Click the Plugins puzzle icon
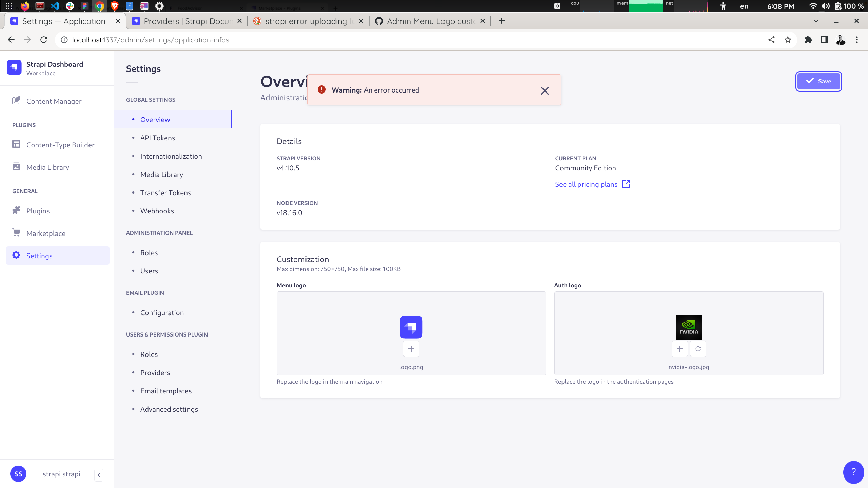Viewport: 868px width, 488px height. pyautogui.click(x=16, y=210)
